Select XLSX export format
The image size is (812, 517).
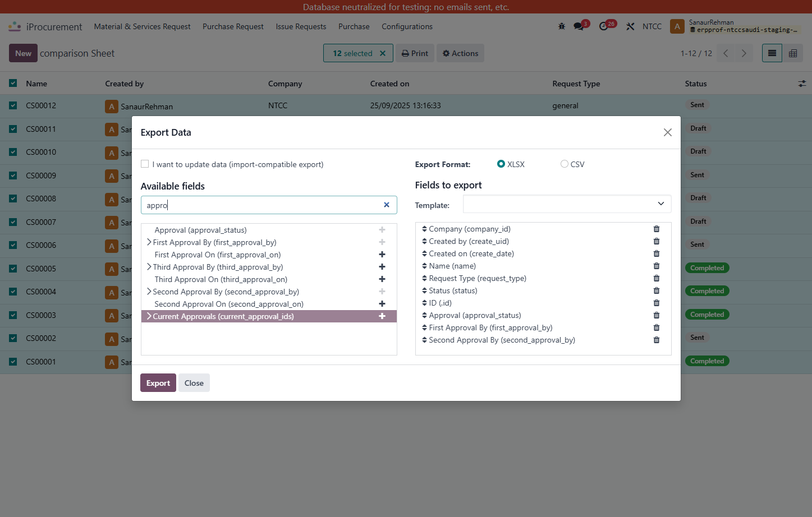[501, 164]
